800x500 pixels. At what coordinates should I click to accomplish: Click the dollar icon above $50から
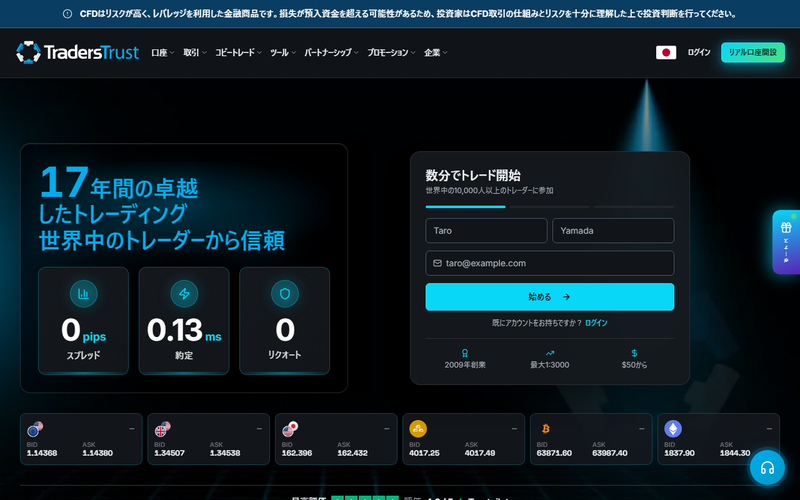pyautogui.click(x=634, y=353)
